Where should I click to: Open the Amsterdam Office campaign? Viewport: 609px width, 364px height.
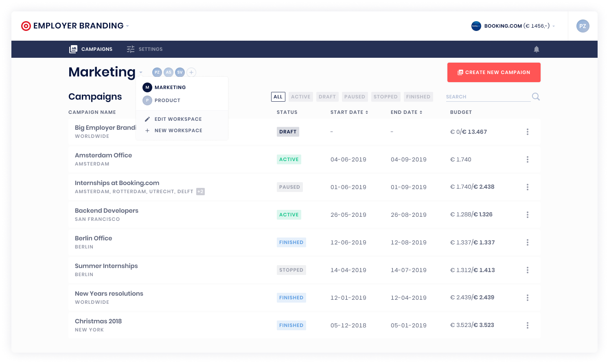103,155
